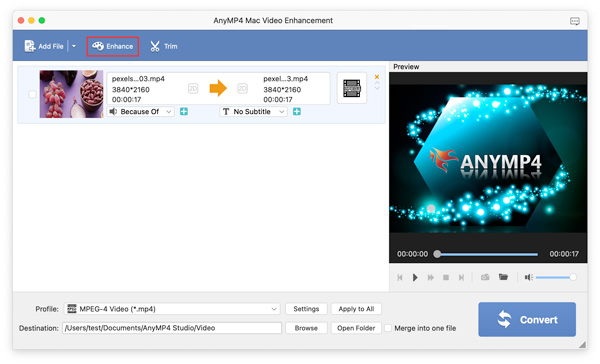Open the Enhance tool
The height and width of the screenshot is (364, 600).
(x=112, y=46)
